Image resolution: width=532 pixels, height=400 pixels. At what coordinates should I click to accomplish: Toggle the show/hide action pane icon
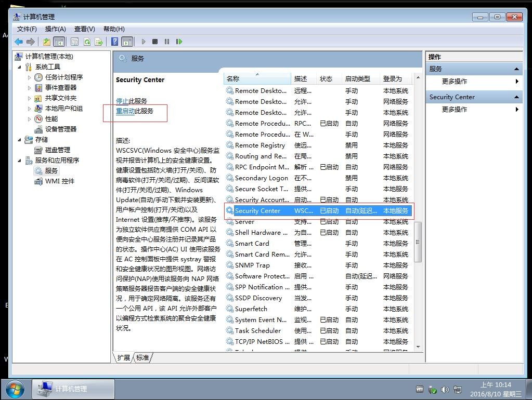(127, 42)
